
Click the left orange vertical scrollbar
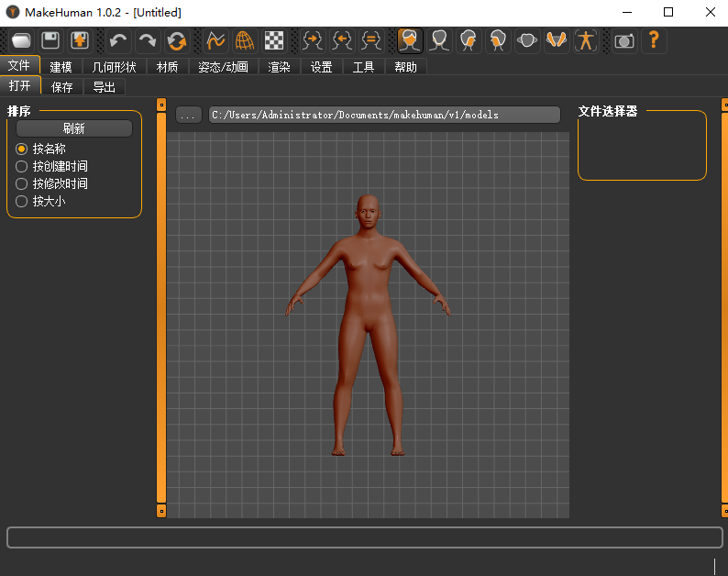pyautogui.click(x=161, y=307)
